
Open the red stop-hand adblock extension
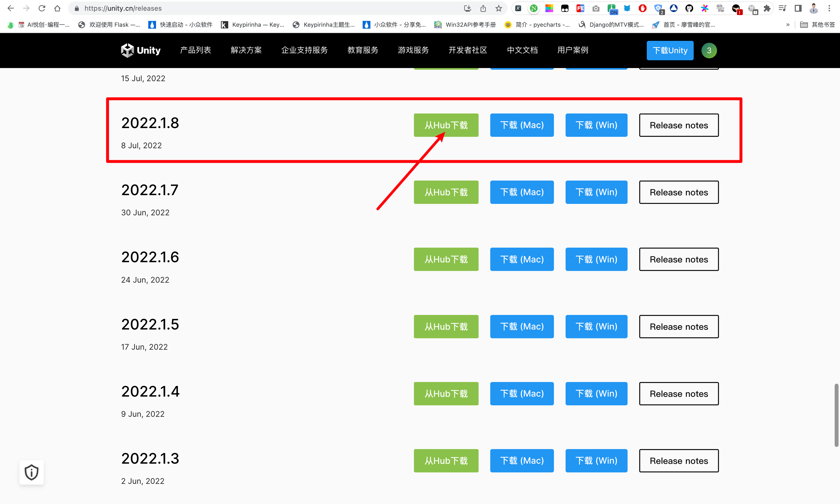tap(642, 9)
